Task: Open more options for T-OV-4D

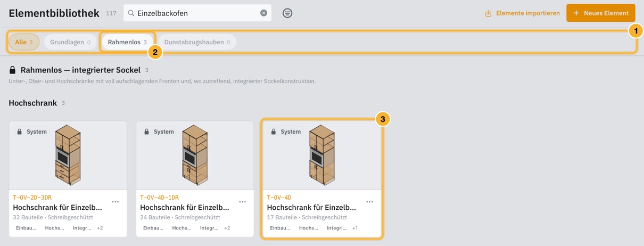Action: pyautogui.click(x=370, y=202)
